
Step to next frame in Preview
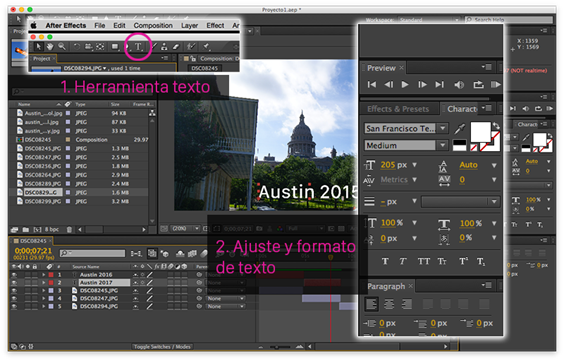tap(422, 84)
